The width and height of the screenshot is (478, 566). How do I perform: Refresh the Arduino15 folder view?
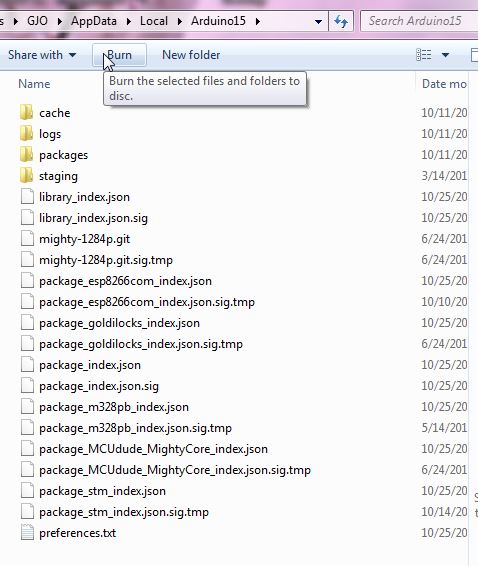click(x=341, y=21)
